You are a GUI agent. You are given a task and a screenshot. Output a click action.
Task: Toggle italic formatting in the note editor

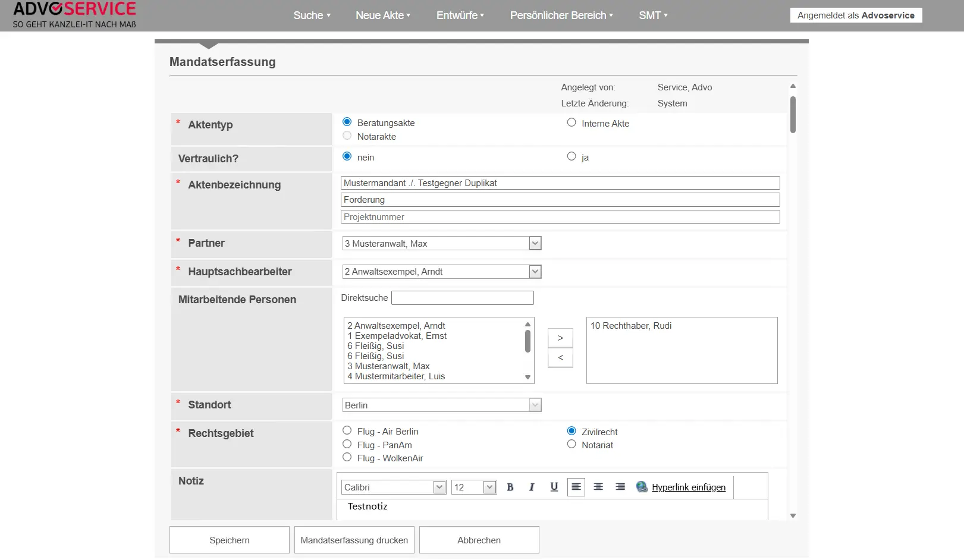tap(532, 487)
